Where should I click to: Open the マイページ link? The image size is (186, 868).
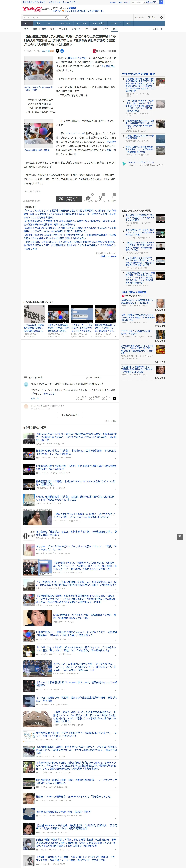(139, 18)
